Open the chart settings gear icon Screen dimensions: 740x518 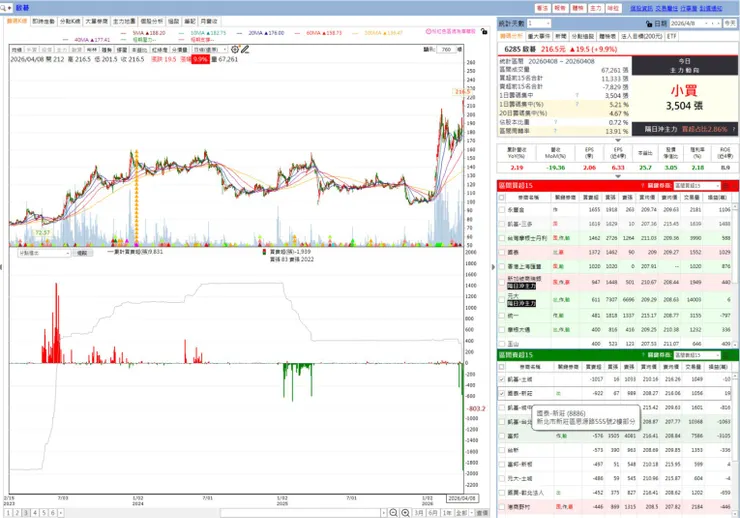235,49
